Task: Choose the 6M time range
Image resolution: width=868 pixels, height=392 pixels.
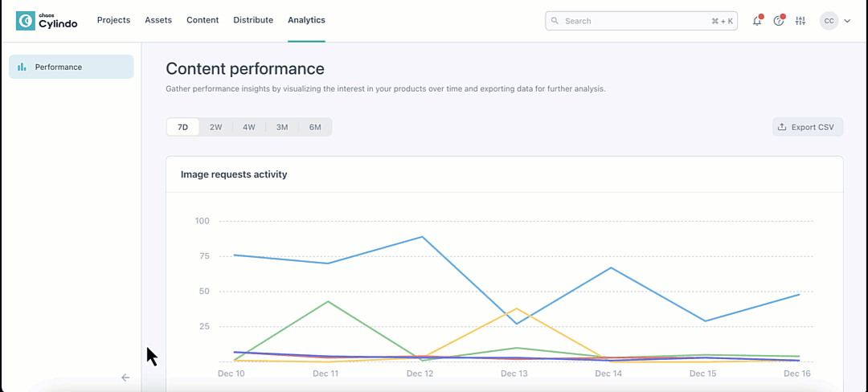Action: click(x=315, y=127)
